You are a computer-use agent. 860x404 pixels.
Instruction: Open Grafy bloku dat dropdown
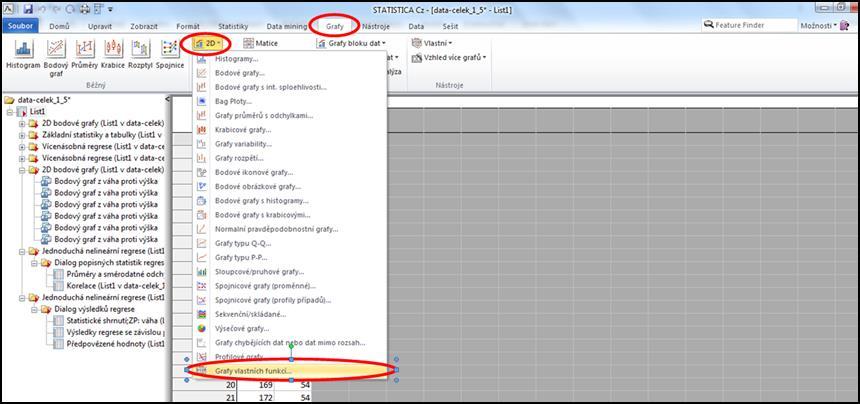[x=352, y=43]
